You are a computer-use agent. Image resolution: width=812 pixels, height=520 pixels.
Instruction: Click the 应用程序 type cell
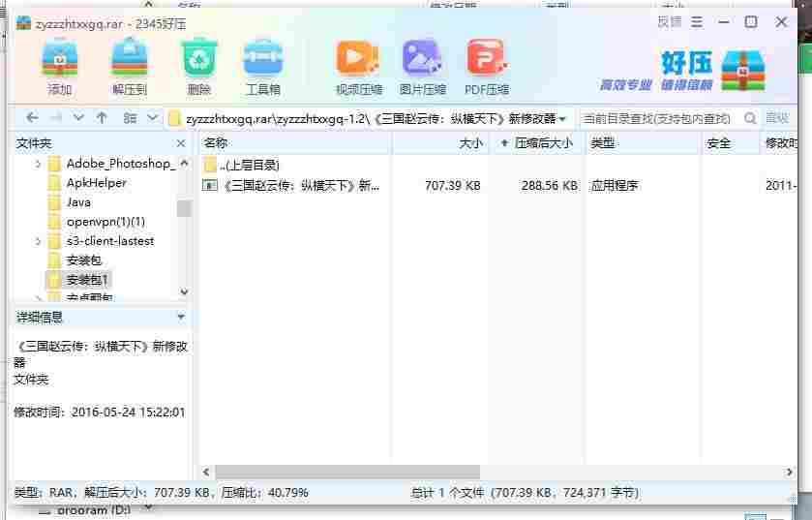click(x=615, y=185)
